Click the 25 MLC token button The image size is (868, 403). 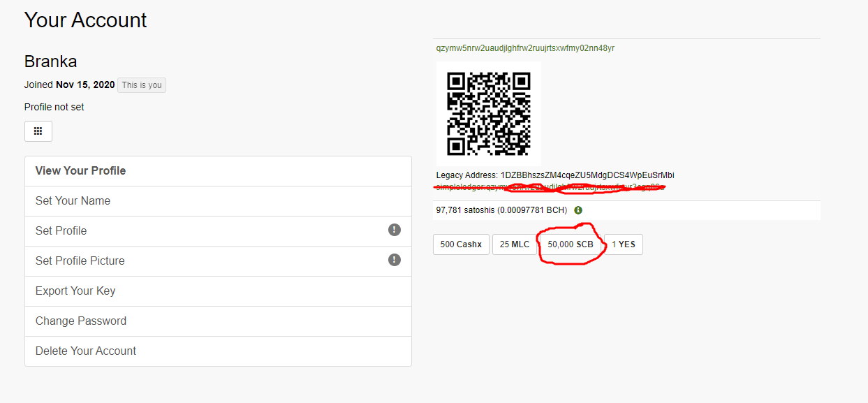coord(515,244)
